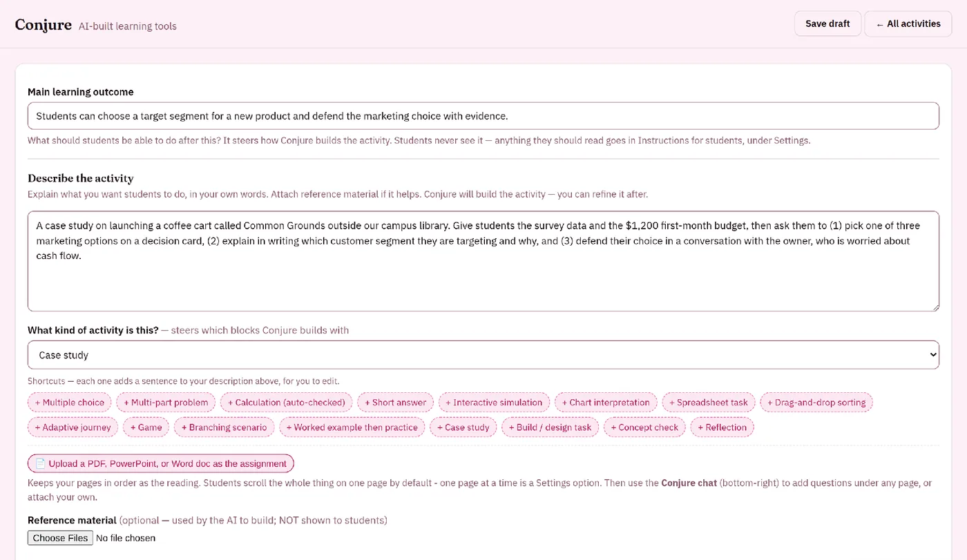
Task: Add the Game shortcut chip
Action: click(146, 427)
